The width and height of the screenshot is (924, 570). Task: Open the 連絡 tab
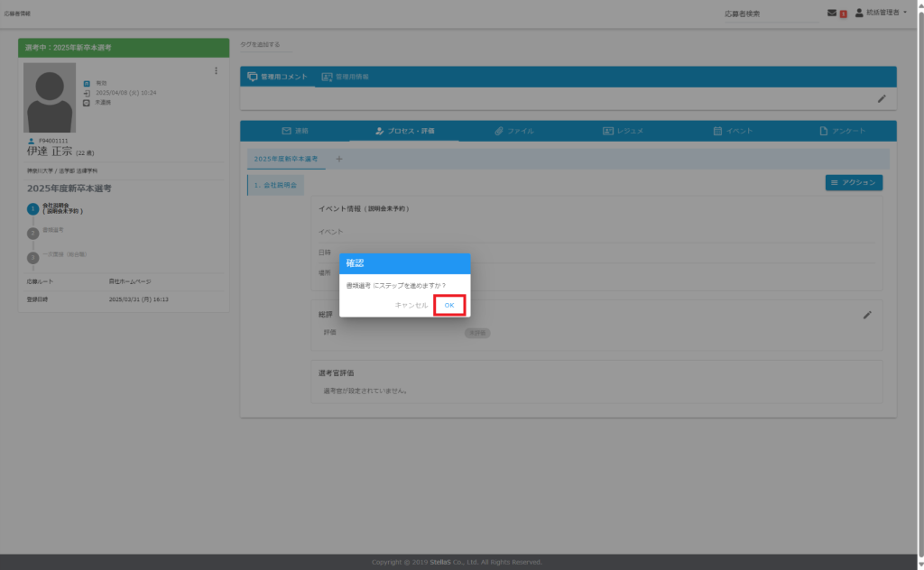tap(295, 131)
